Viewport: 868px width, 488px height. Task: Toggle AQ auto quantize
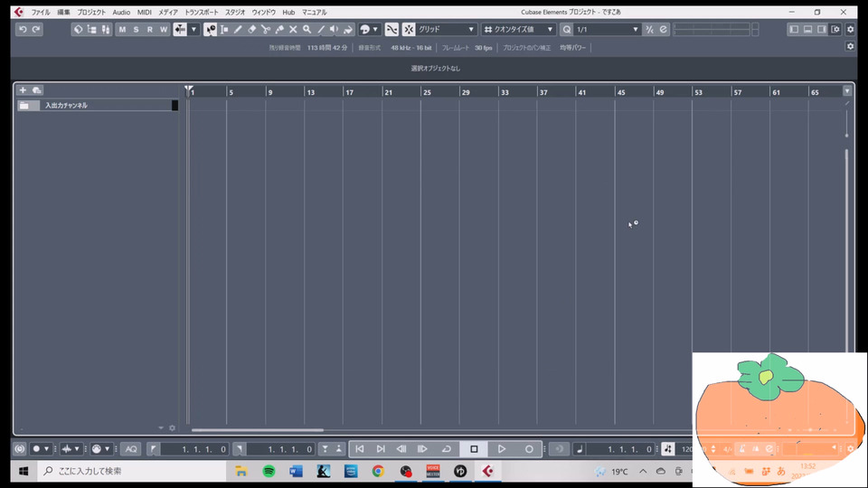click(131, 449)
